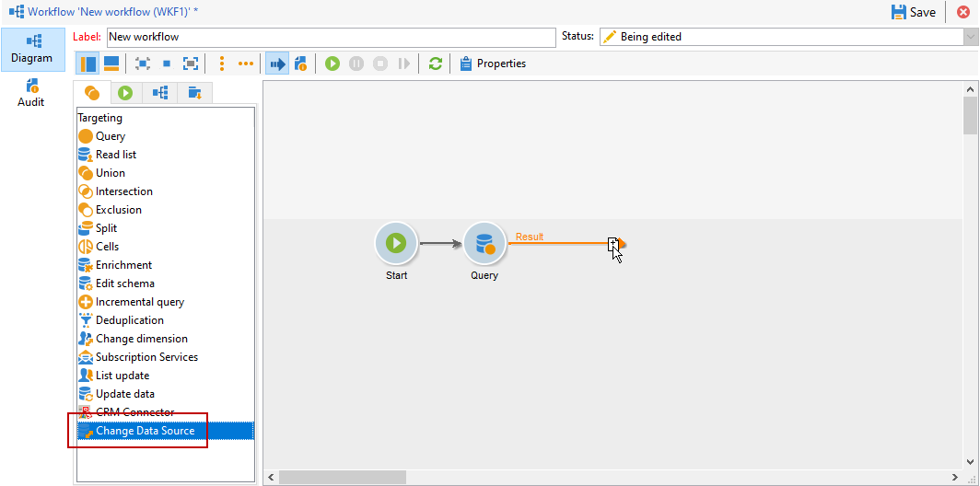This screenshot has height=486, width=980.
Task: Restart the workflow with the step-play icon
Action: tap(403, 64)
